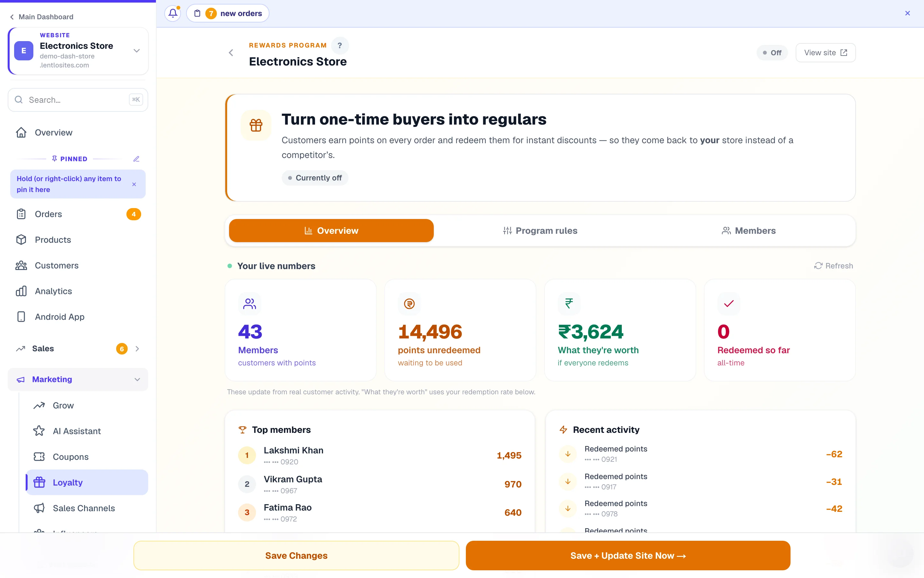Click Save Changes
The image size is (924, 578).
point(296,556)
